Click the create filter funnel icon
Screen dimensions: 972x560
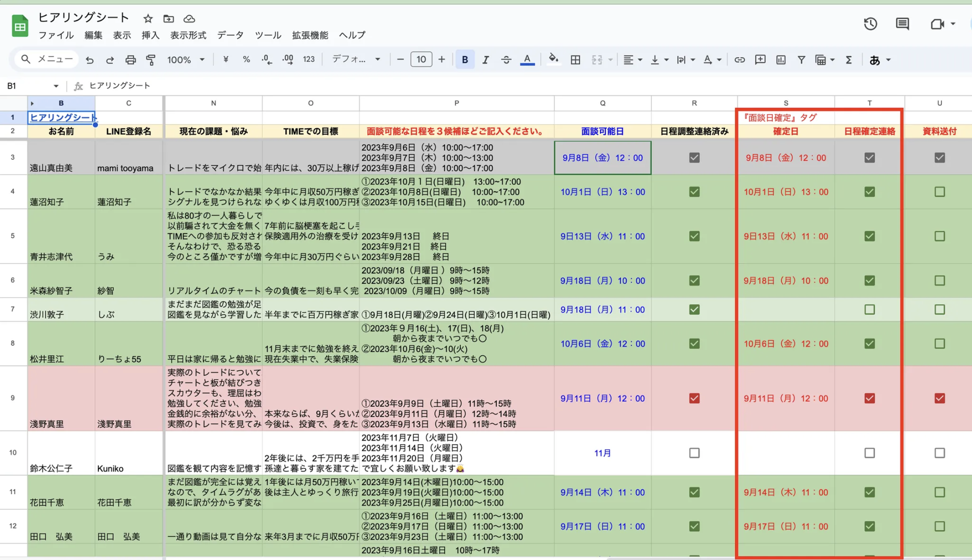pyautogui.click(x=801, y=60)
